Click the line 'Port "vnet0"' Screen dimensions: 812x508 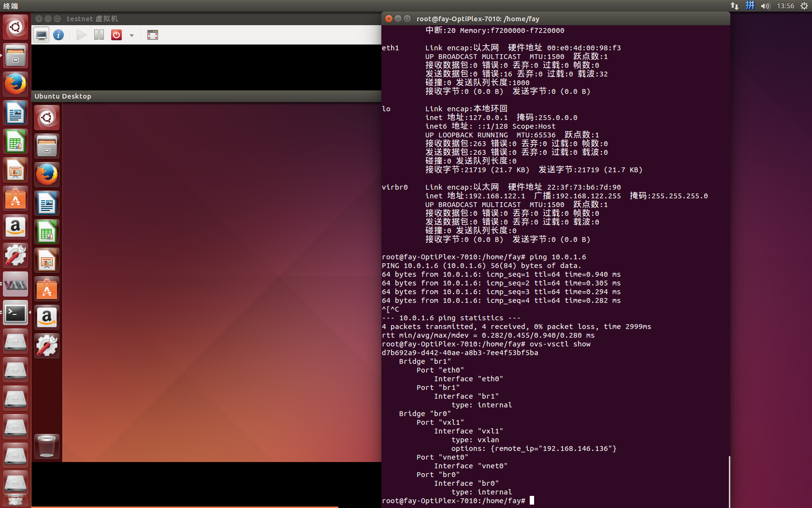coord(442,457)
